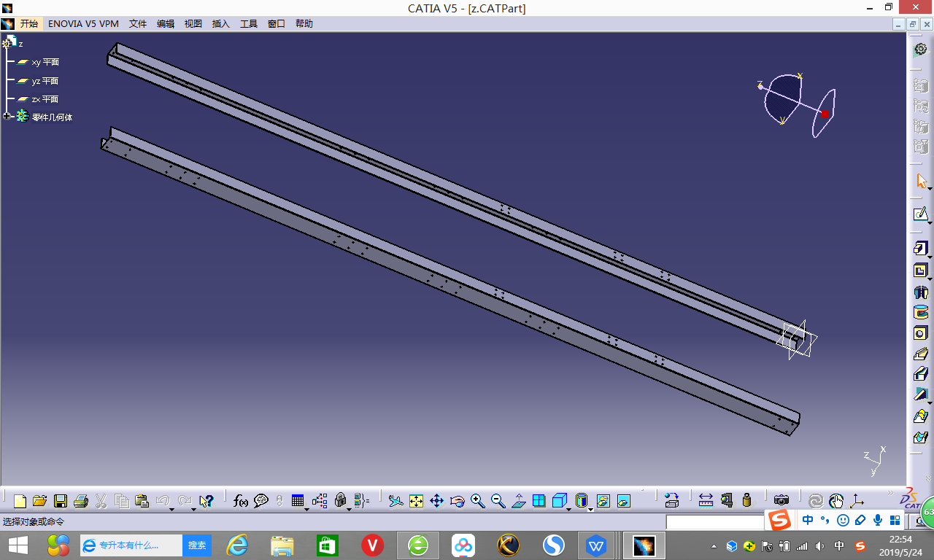Select the Rotate view tool
The image size is (934, 560).
[x=458, y=501]
